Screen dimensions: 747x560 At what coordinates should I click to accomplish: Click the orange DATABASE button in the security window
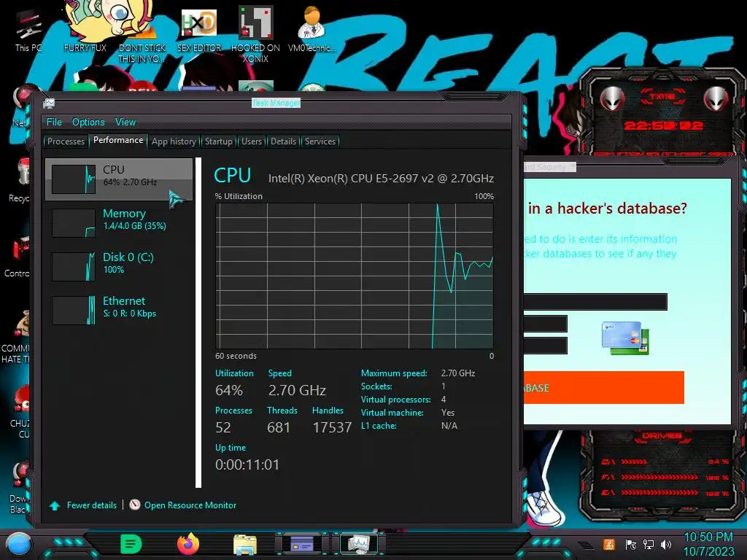[x=603, y=388]
